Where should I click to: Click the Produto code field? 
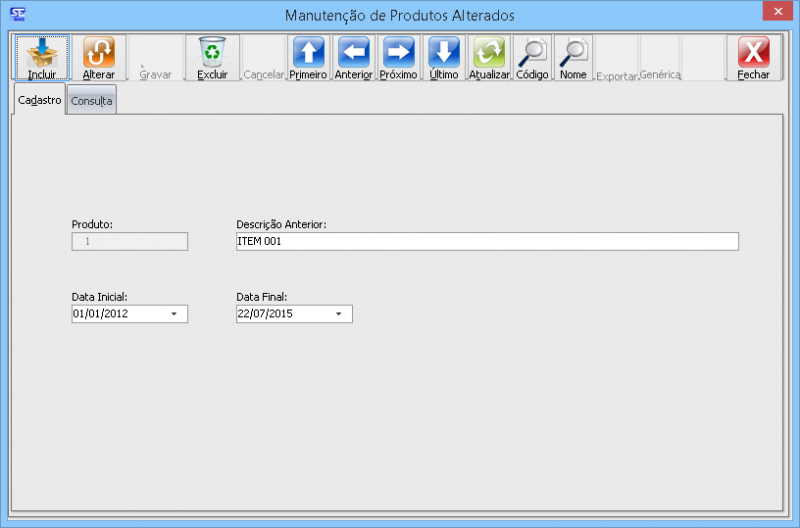[129, 241]
